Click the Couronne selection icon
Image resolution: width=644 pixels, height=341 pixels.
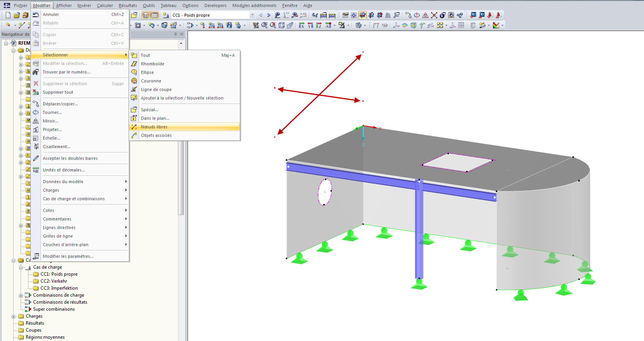coord(134,81)
